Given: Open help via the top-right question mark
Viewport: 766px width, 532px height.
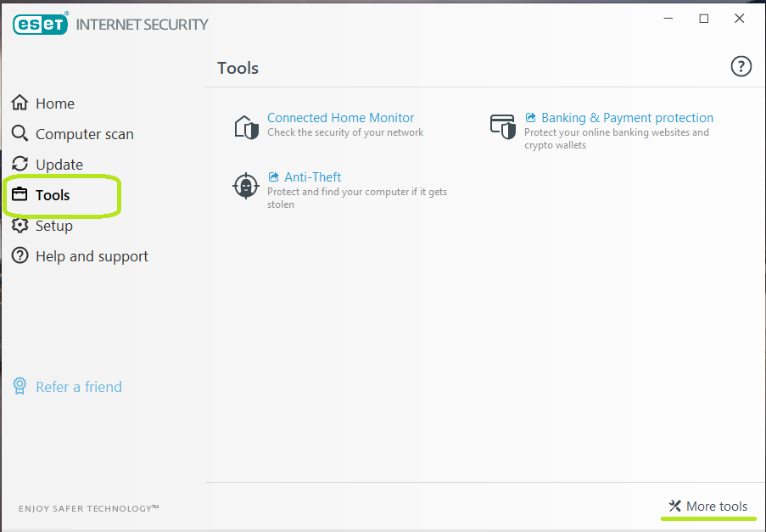Looking at the screenshot, I should coord(741,67).
